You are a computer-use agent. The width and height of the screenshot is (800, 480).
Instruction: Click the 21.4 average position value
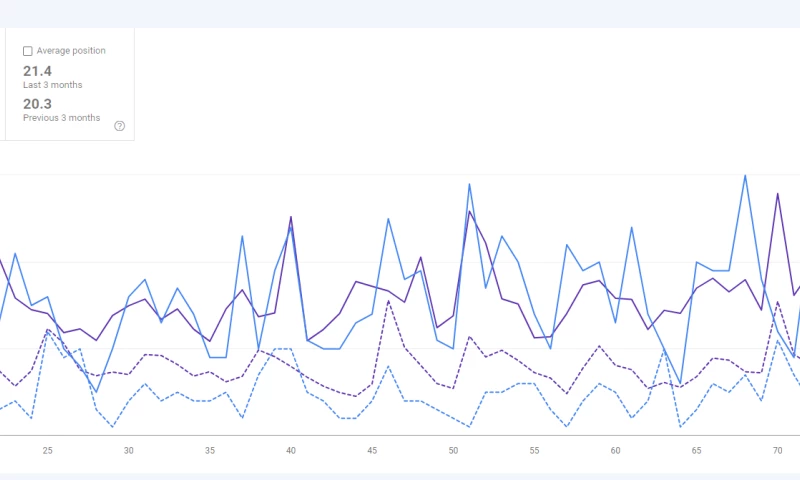coord(37,71)
